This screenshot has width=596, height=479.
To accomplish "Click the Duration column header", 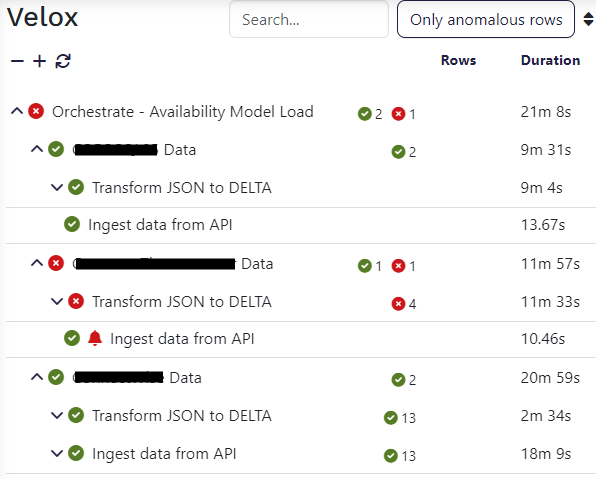I will [550, 60].
